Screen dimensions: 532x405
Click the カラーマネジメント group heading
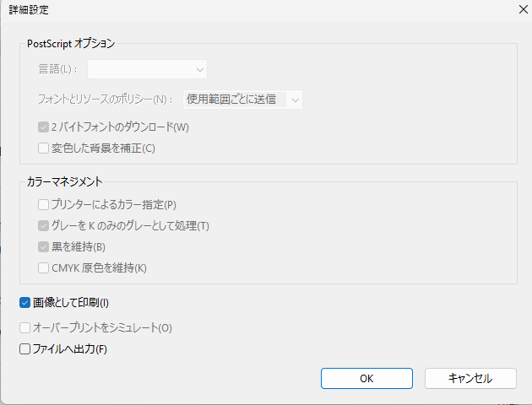coord(65,181)
